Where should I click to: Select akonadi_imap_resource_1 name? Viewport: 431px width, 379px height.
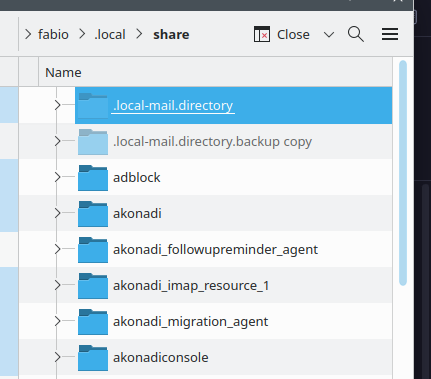[191, 286]
